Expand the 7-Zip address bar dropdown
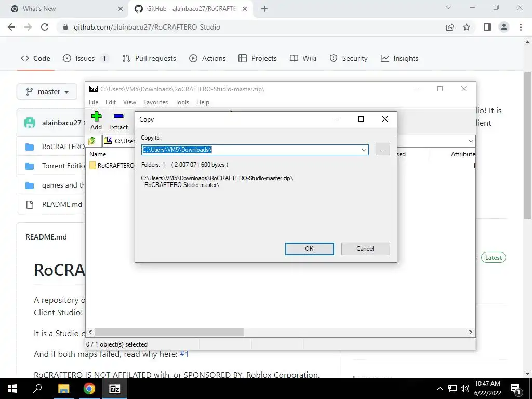This screenshot has width=532, height=399. click(471, 141)
